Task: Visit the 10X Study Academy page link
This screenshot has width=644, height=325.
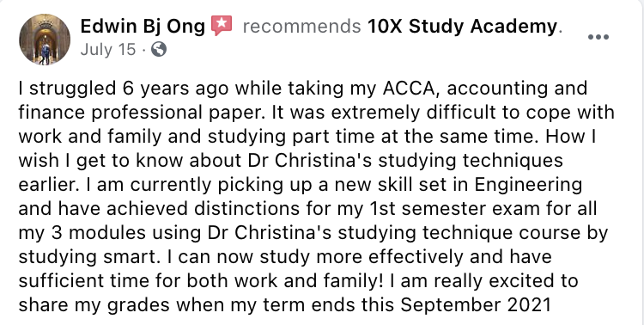Action: coord(462,27)
